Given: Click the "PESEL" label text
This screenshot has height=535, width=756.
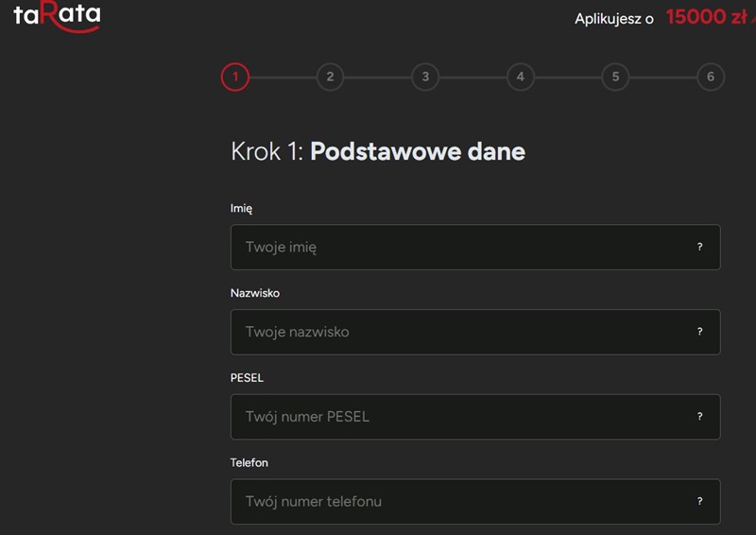Looking at the screenshot, I should click(x=247, y=378).
